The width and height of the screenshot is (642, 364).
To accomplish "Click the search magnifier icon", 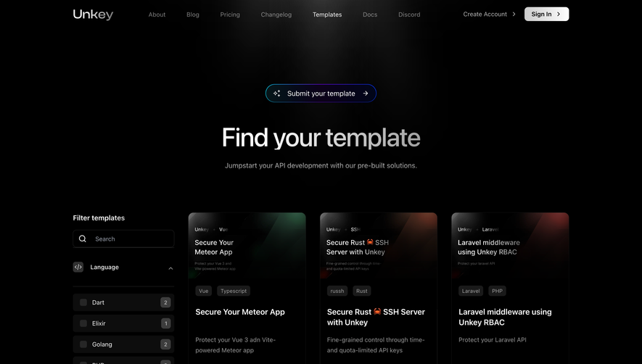I will [83, 239].
